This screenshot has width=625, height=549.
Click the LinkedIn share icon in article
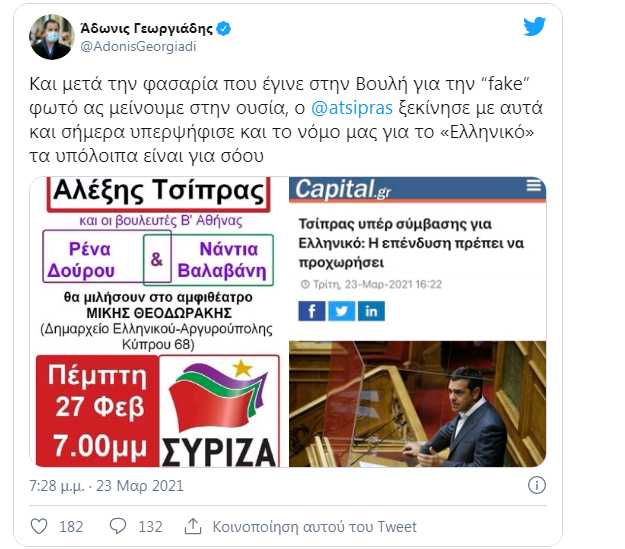coord(371,311)
